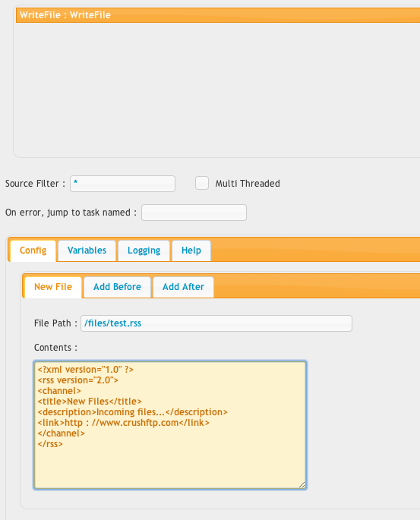Click the WriteFile : WriteFile header bar

point(218,15)
